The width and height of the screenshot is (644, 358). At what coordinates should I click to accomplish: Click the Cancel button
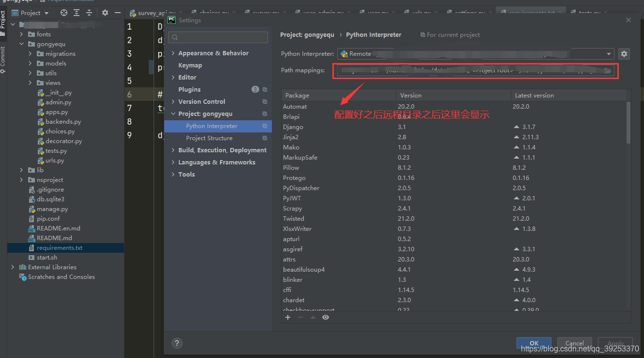tap(575, 343)
